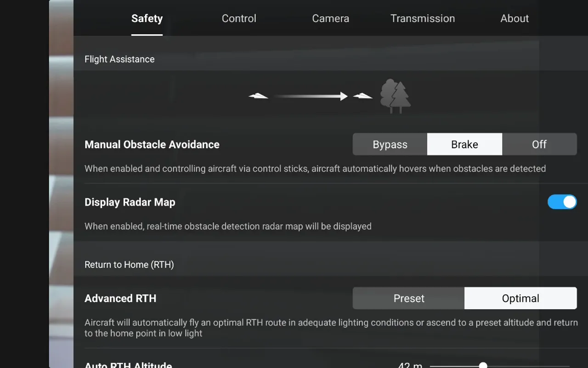Click the left drone icon in the illustration
The width and height of the screenshot is (588, 368).
click(258, 95)
